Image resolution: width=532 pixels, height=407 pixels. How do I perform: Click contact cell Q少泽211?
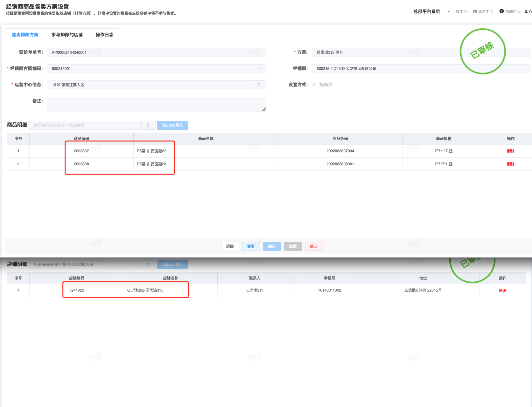click(255, 290)
